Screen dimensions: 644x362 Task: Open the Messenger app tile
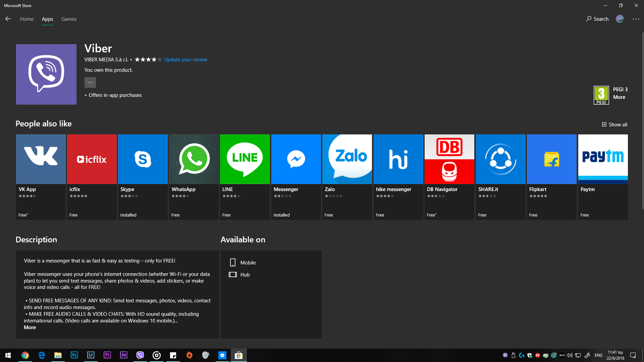tap(296, 177)
